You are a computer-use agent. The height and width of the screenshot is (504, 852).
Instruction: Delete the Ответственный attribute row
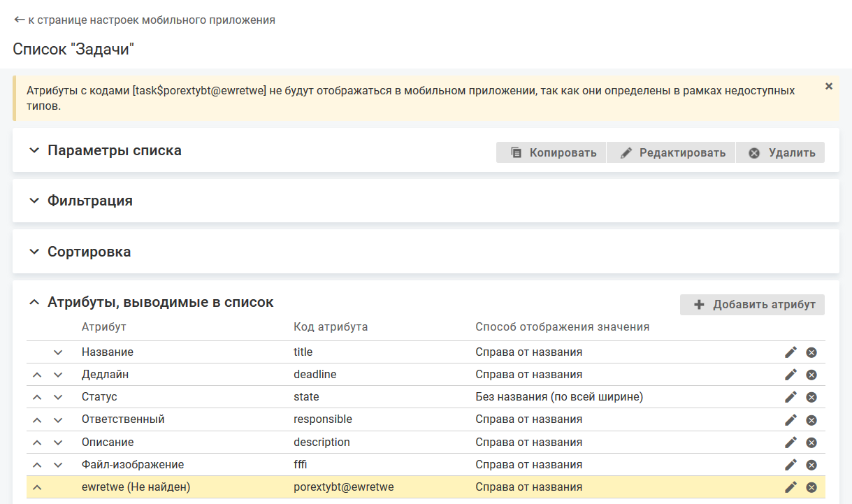811,420
